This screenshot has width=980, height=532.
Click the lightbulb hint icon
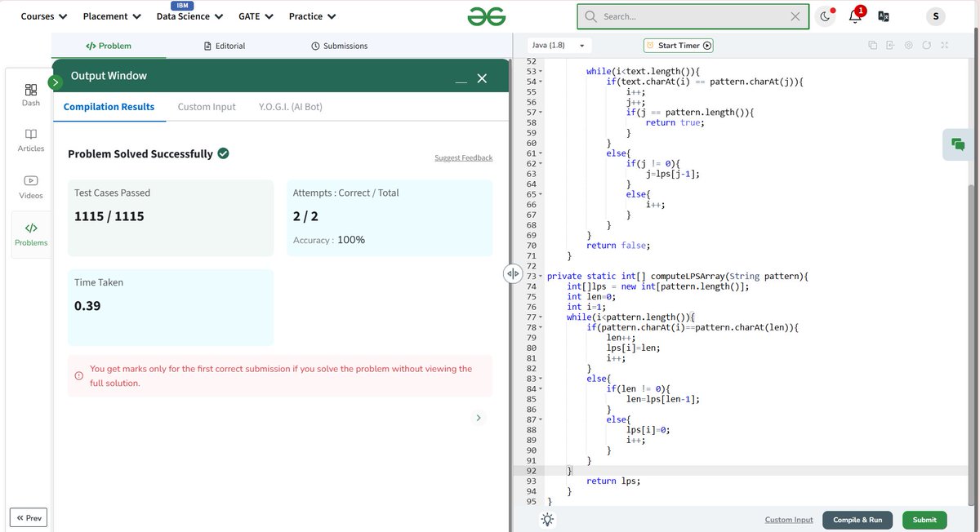pyautogui.click(x=547, y=520)
